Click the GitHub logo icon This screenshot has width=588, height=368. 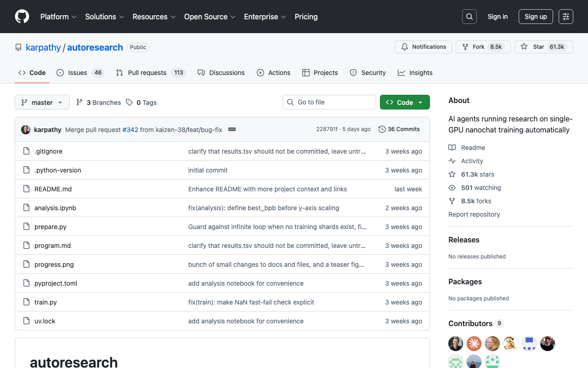[x=22, y=17]
